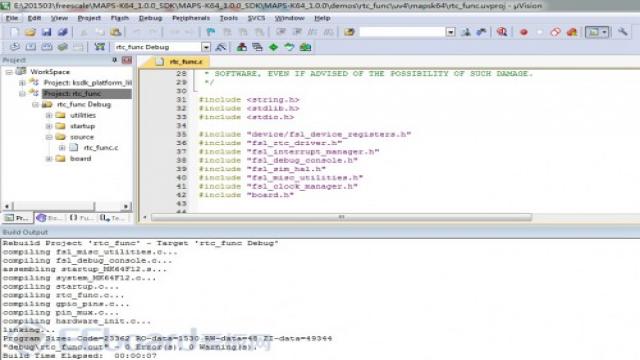Click the Build target icon

pos(31,47)
